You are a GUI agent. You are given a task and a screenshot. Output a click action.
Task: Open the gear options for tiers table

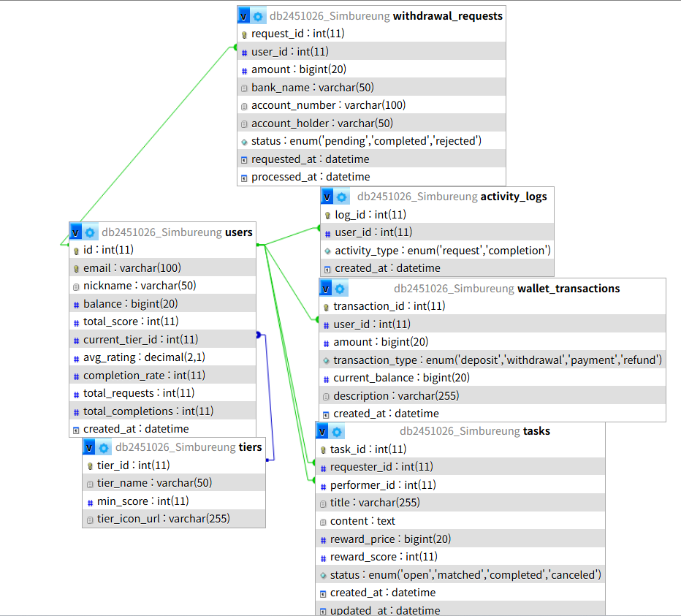coord(104,447)
